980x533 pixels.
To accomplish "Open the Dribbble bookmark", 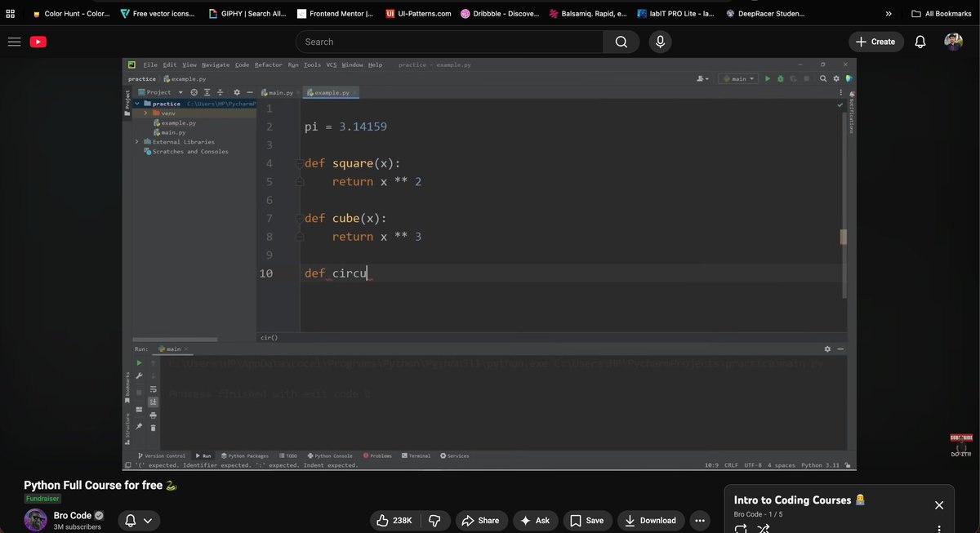I will click(500, 13).
